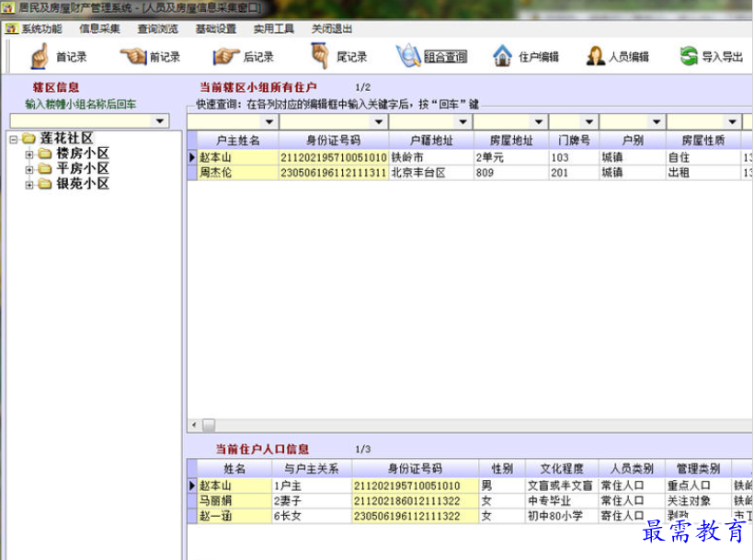Expand the 楼房小区 tree node

point(29,154)
